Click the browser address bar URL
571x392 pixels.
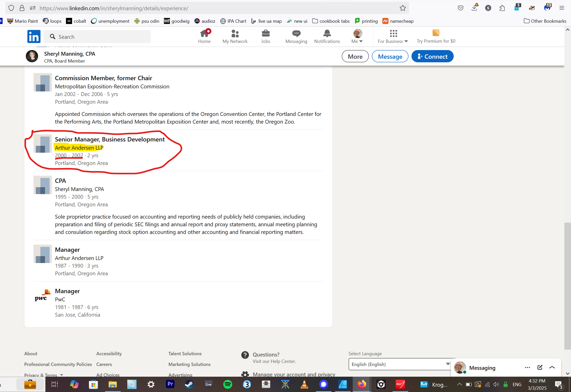pos(114,8)
